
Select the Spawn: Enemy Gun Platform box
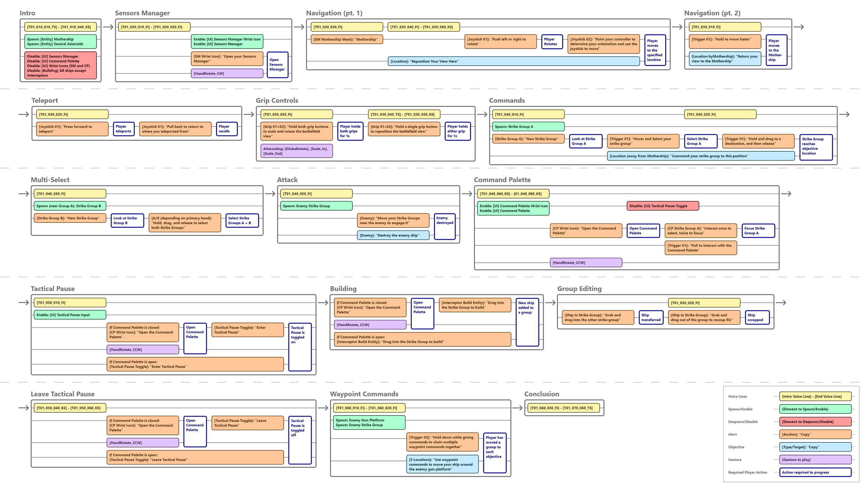[369, 423]
